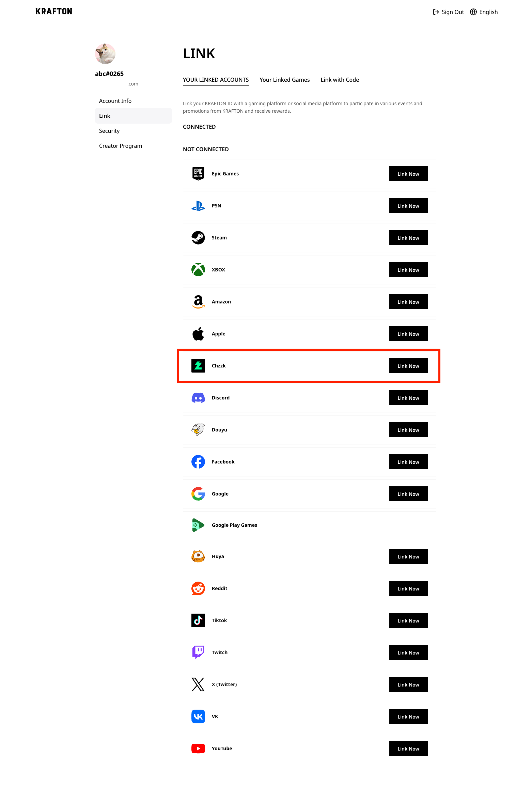Click the Douyu shark icon
Image resolution: width=532 pixels, height=788 pixels.
point(198,429)
